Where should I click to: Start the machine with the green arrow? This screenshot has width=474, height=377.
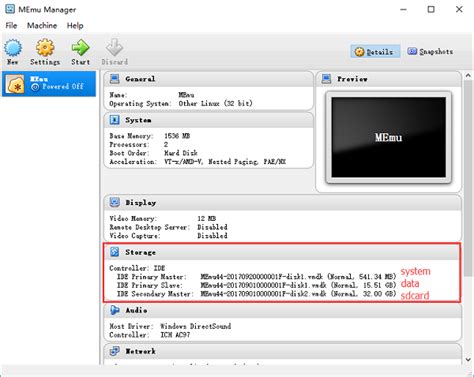pyautogui.click(x=80, y=48)
